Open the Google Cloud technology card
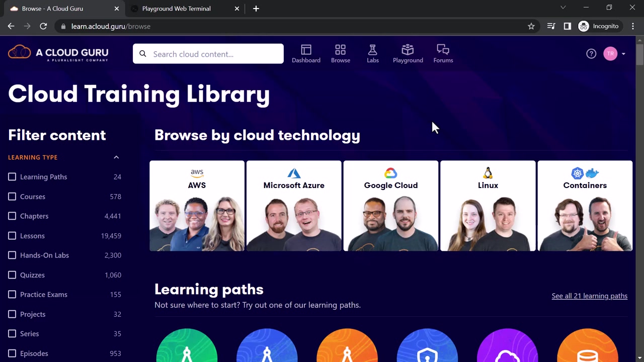This screenshot has width=644, height=362. coord(391,206)
